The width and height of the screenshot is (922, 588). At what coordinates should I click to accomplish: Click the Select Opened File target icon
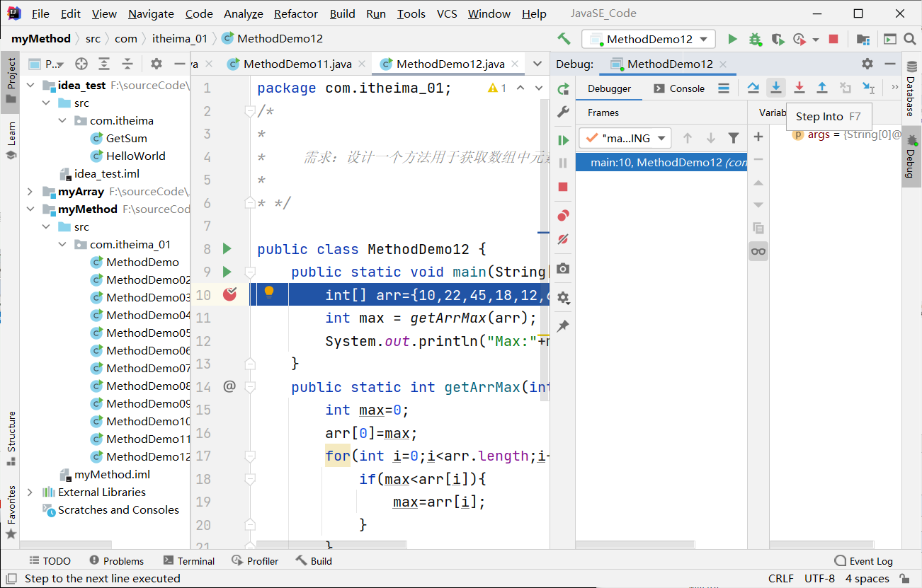(x=81, y=64)
